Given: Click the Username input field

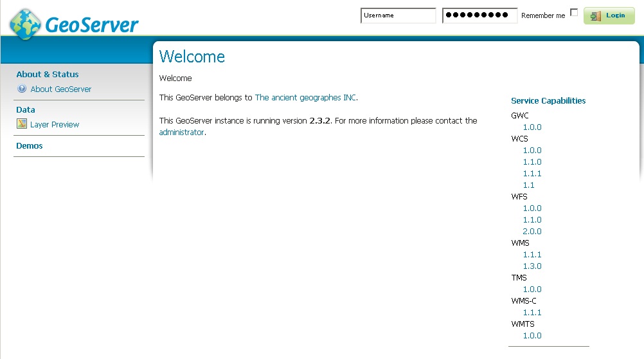Looking at the screenshot, I should (398, 15).
